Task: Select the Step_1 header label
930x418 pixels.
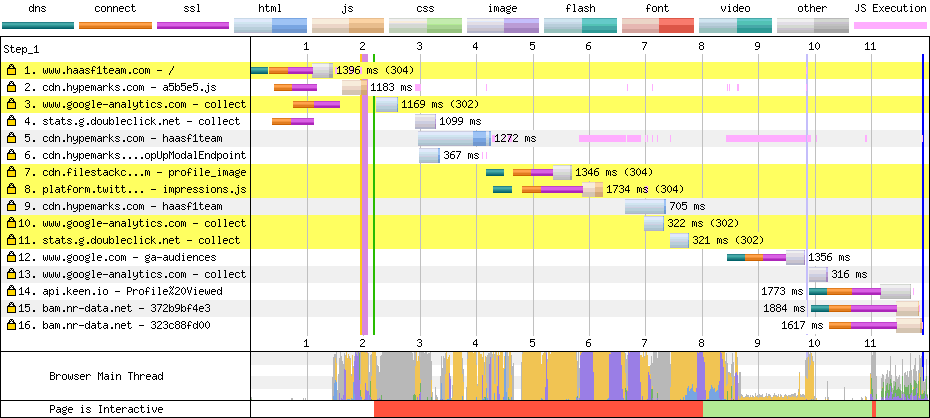Action: pyautogui.click(x=21, y=49)
